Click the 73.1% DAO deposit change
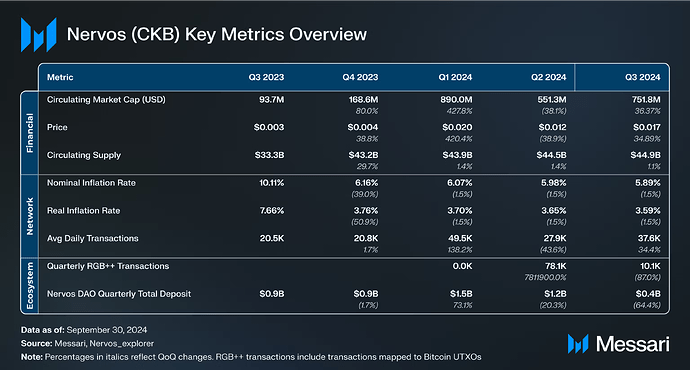The image size is (690, 370). click(x=462, y=305)
